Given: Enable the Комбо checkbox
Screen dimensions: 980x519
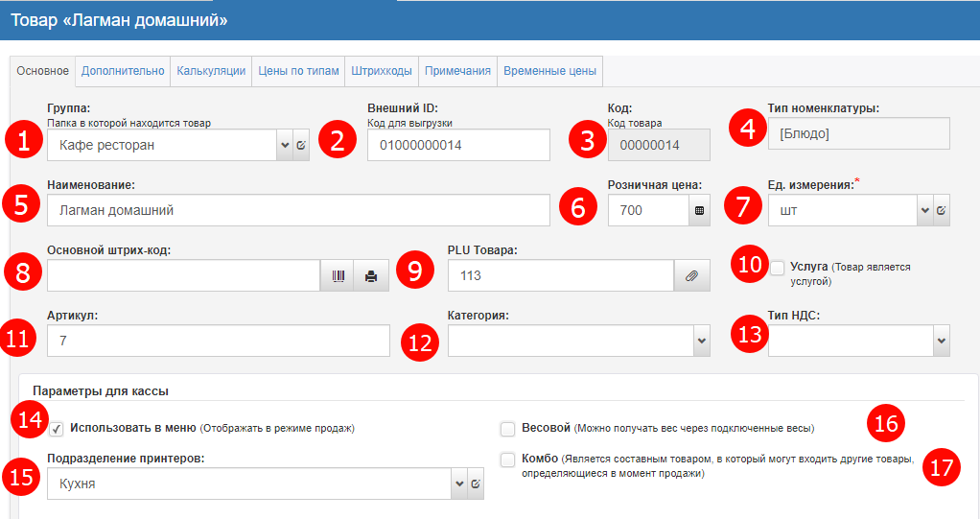Looking at the screenshot, I should tap(507, 460).
